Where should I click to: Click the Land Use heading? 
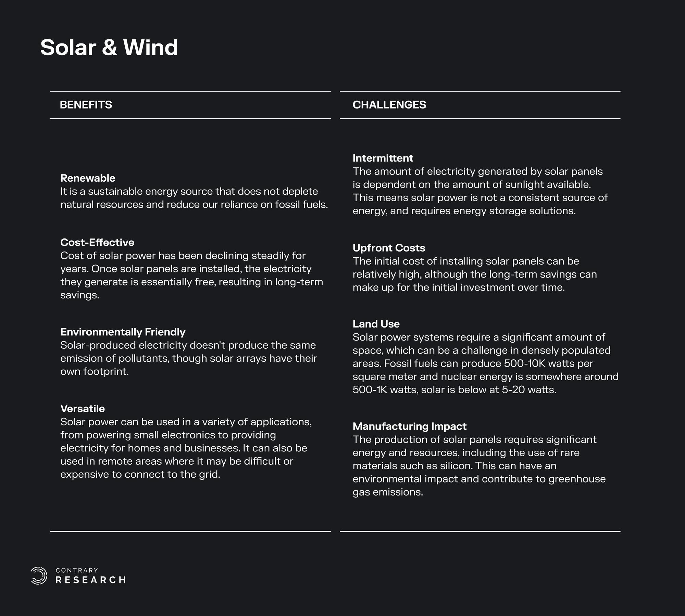376,324
